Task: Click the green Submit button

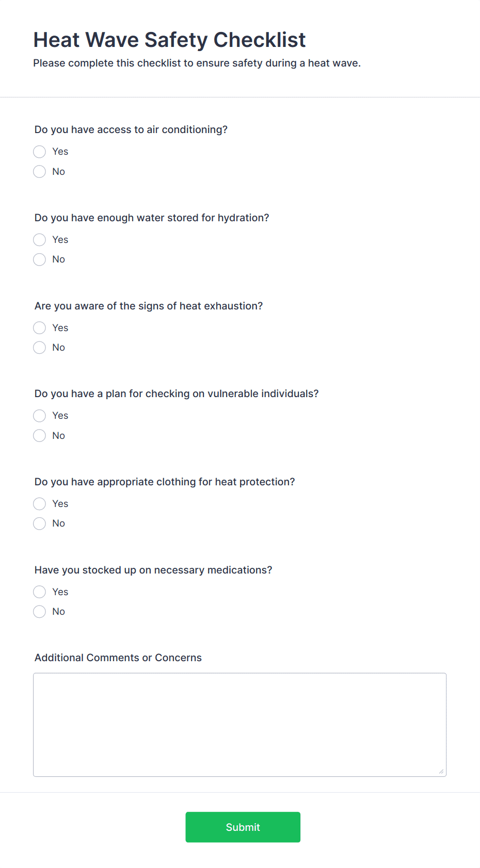Action: tap(243, 827)
